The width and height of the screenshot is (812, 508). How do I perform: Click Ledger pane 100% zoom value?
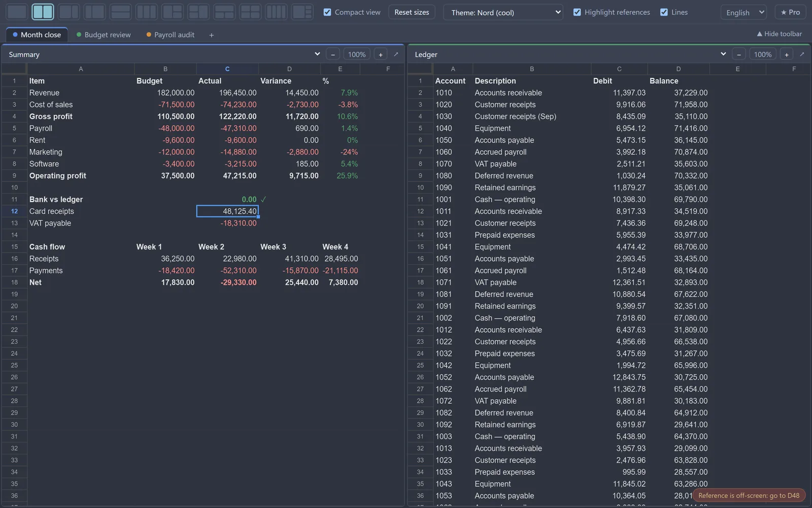(x=763, y=54)
